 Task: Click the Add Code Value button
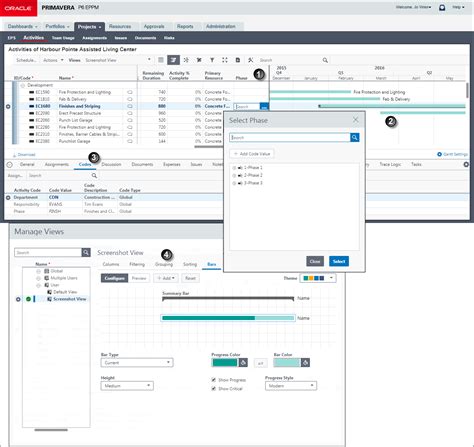coord(252,154)
